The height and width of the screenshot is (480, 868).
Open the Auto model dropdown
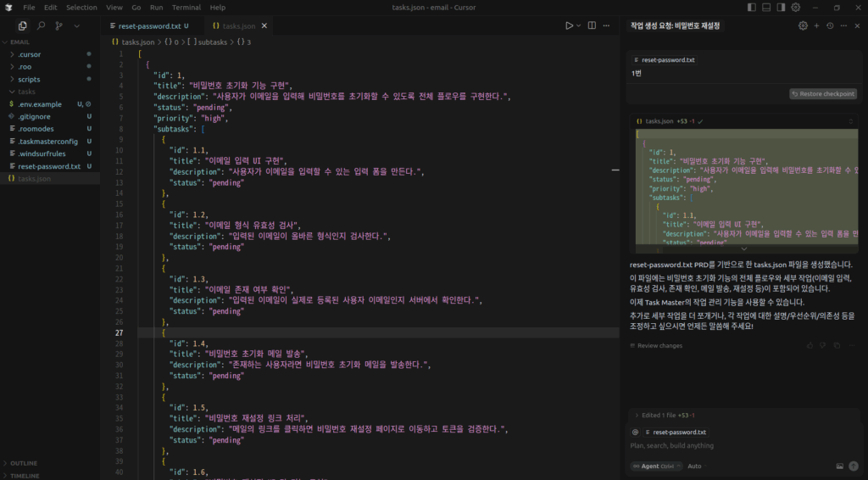pos(697,466)
